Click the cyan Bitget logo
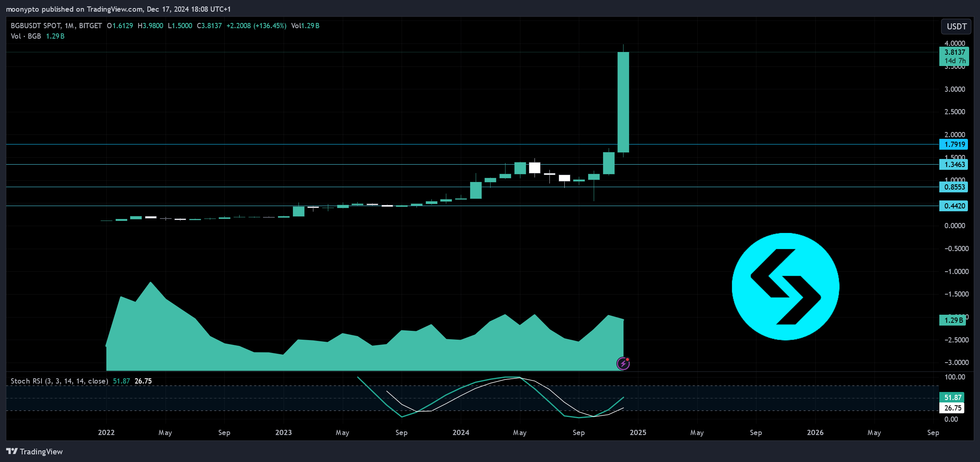 click(x=785, y=287)
